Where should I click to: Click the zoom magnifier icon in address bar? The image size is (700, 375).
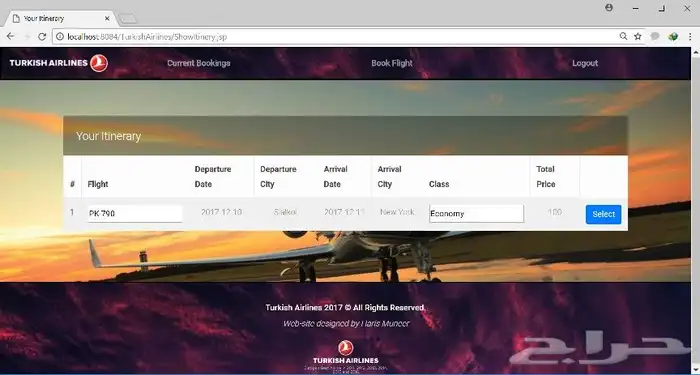(623, 36)
